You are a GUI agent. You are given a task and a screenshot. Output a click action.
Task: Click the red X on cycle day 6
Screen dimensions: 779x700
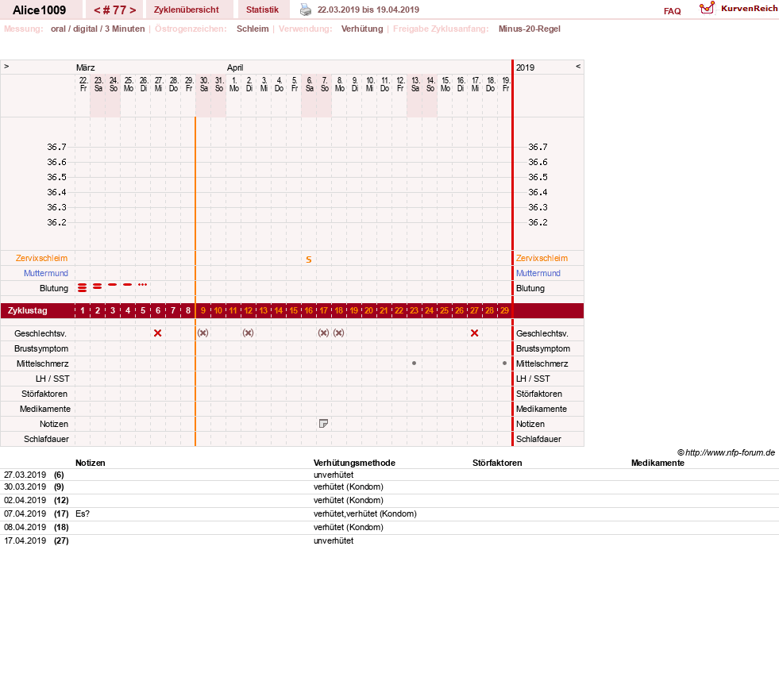pos(157,333)
